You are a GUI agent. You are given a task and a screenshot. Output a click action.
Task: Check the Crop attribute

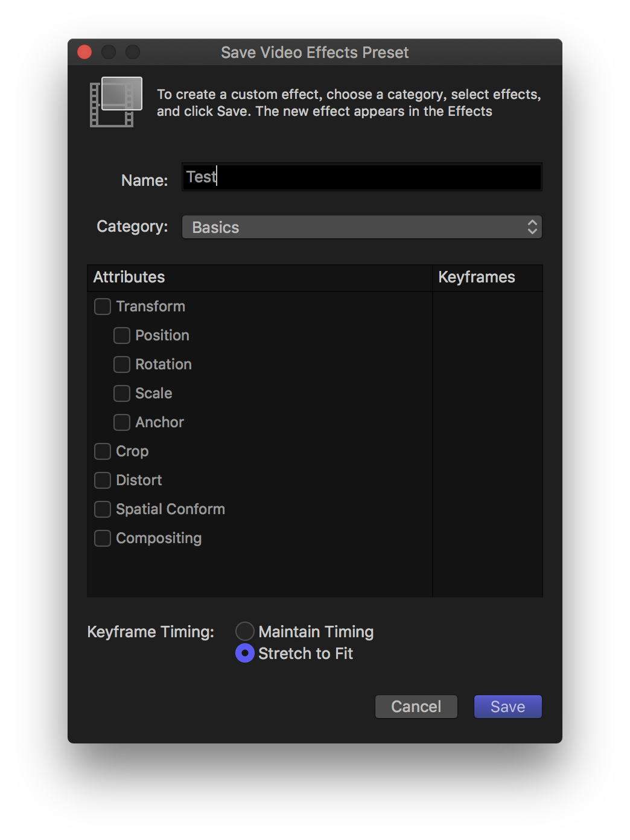(x=103, y=451)
